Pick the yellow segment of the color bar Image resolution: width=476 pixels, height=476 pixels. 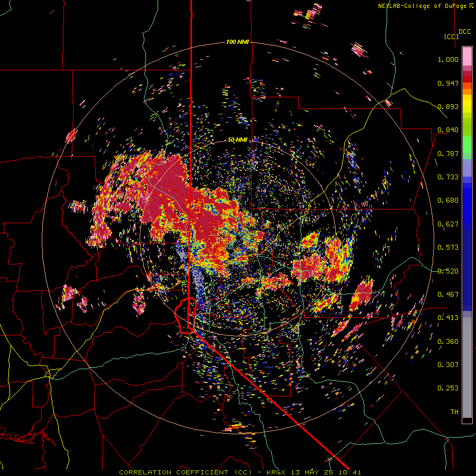pyautogui.click(x=467, y=104)
